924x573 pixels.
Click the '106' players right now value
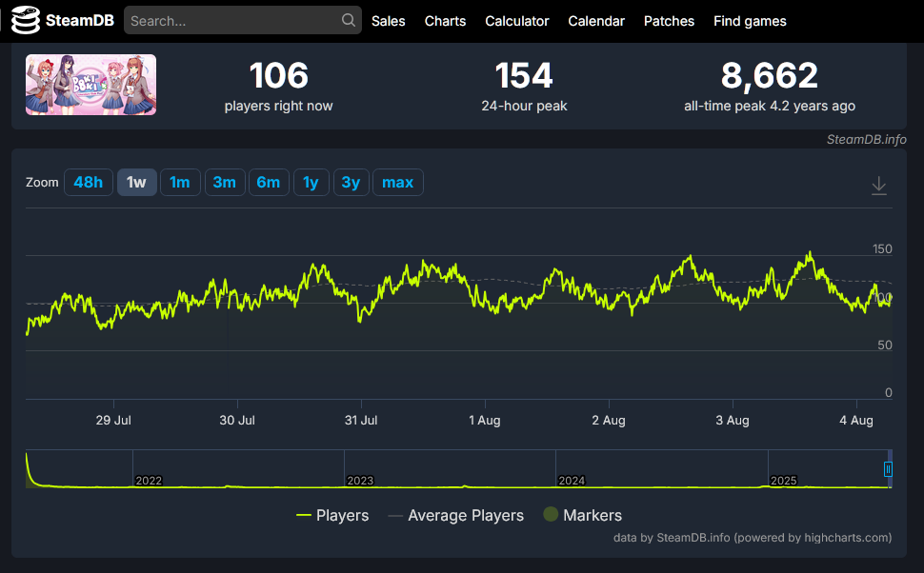click(x=279, y=75)
